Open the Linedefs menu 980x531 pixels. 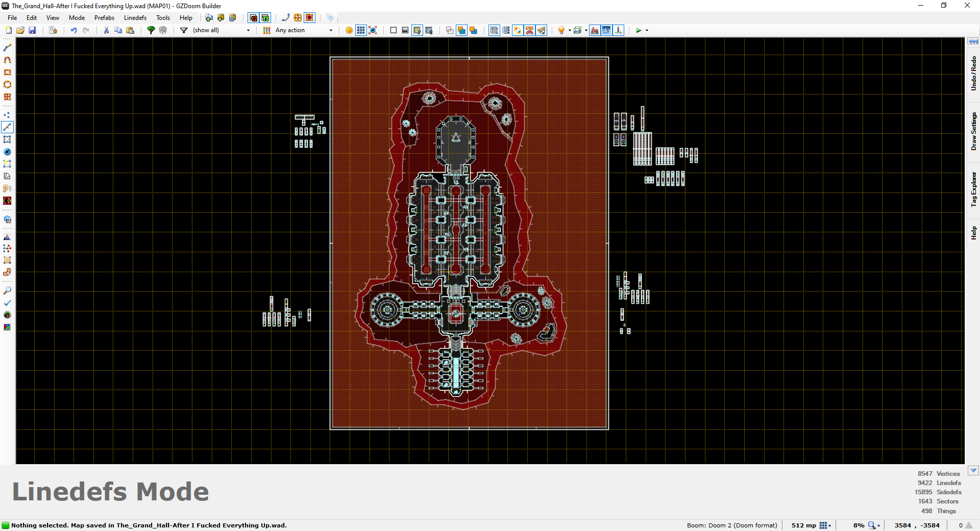coord(135,17)
